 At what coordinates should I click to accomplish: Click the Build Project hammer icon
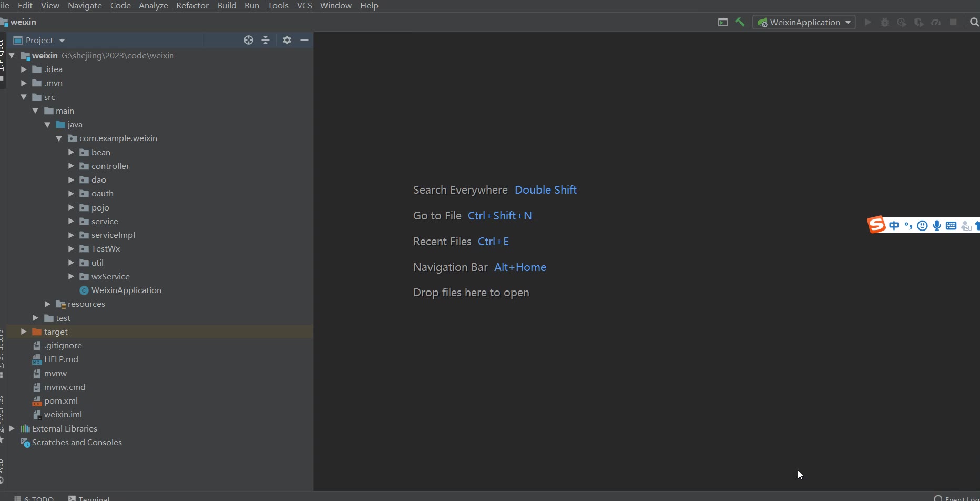coord(740,22)
